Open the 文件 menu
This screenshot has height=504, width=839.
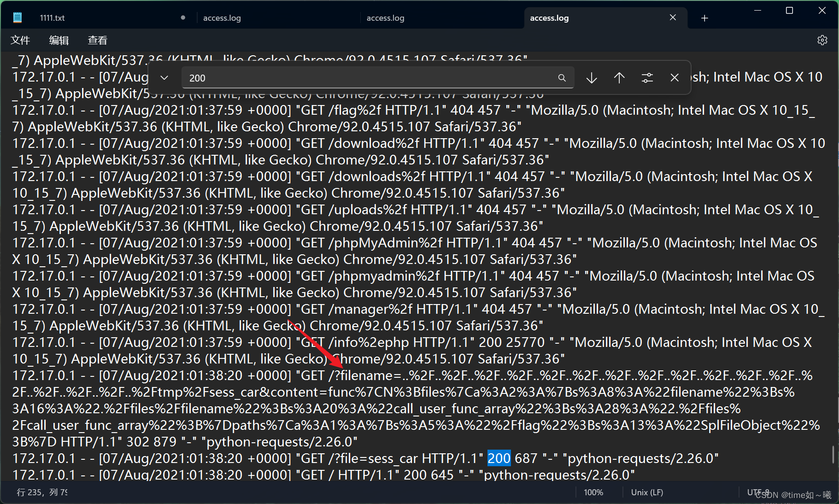(20, 40)
